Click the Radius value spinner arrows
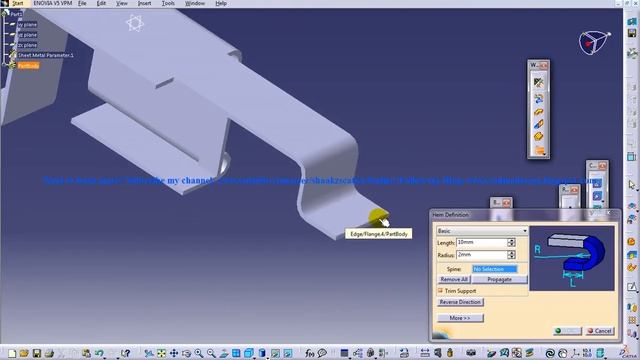The height and width of the screenshot is (360, 640). tap(511, 255)
